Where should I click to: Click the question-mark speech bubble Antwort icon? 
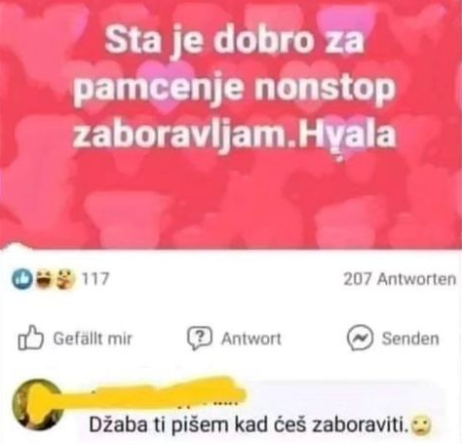tap(199, 338)
